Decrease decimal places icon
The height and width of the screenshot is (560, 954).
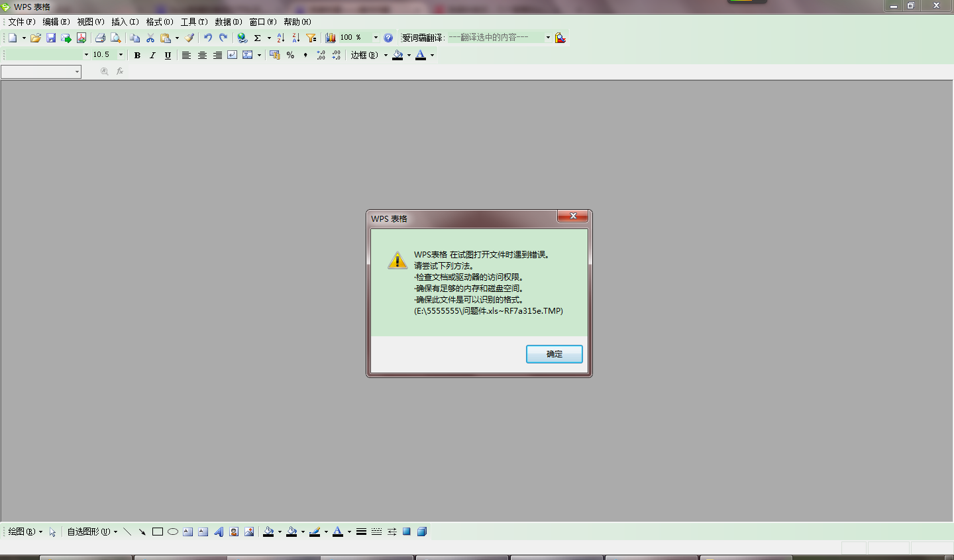(x=336, y=55)
